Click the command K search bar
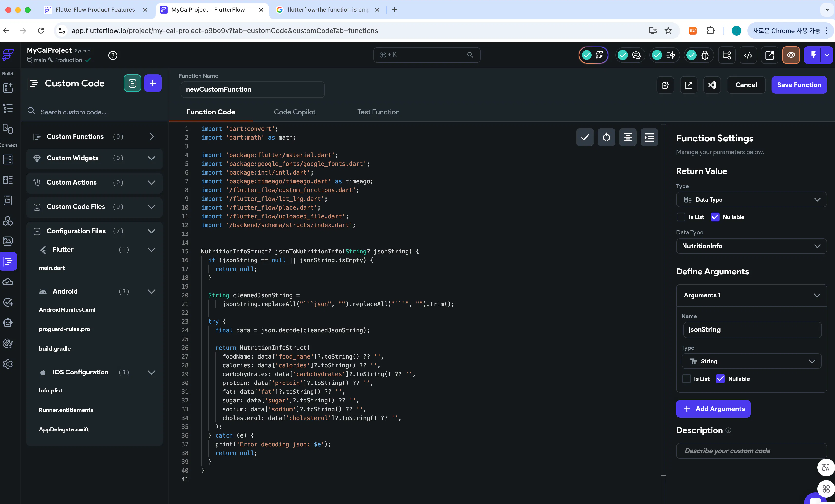 pos(427,55)
